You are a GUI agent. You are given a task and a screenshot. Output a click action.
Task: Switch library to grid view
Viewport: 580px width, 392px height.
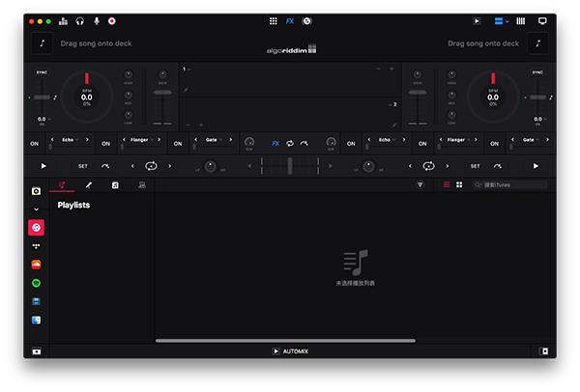tap(459, 184)
